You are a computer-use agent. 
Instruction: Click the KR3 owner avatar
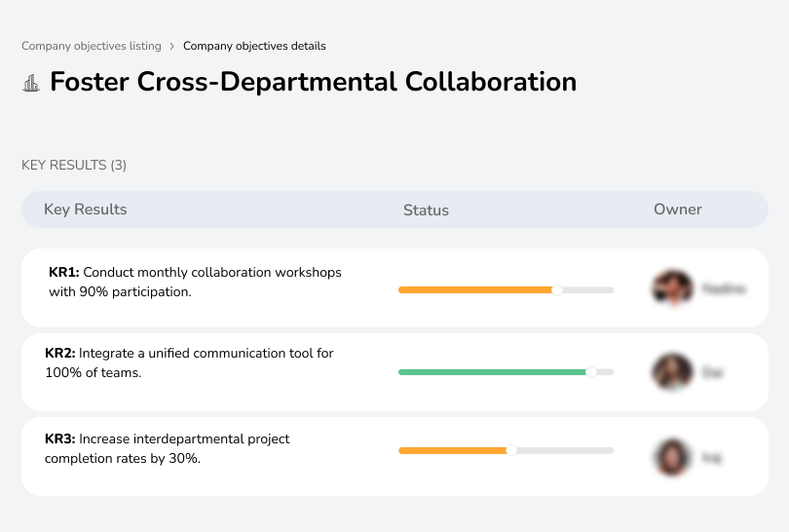coord(672,457)
